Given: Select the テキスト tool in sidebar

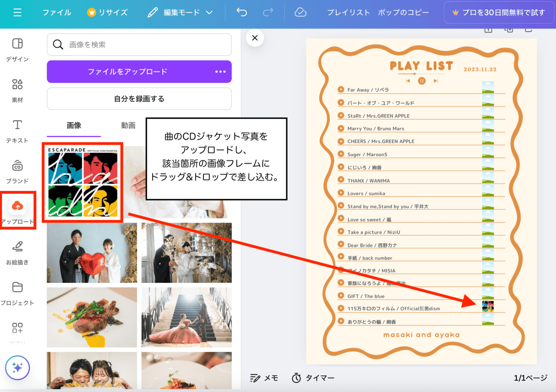Looking at the screenshot, I should coord(17,131).
